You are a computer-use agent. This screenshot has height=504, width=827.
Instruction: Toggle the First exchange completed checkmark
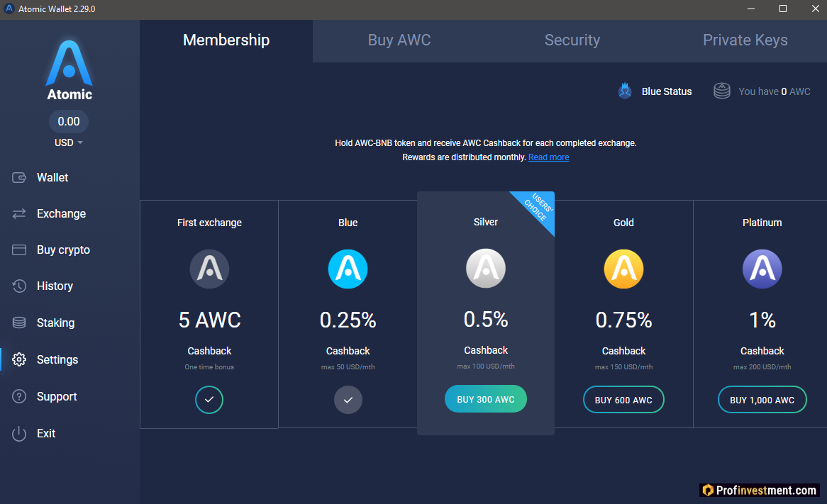pyautogui.click(x=209, y=400)
